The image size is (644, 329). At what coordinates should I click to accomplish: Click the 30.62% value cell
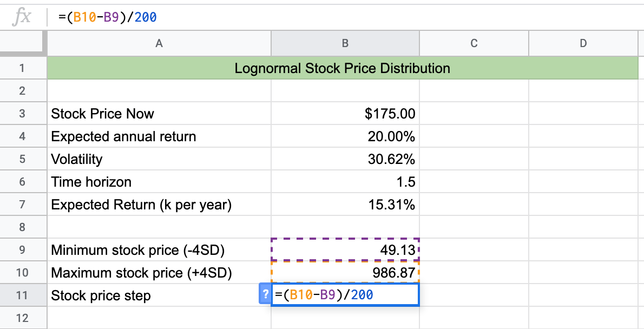(345, 159)
